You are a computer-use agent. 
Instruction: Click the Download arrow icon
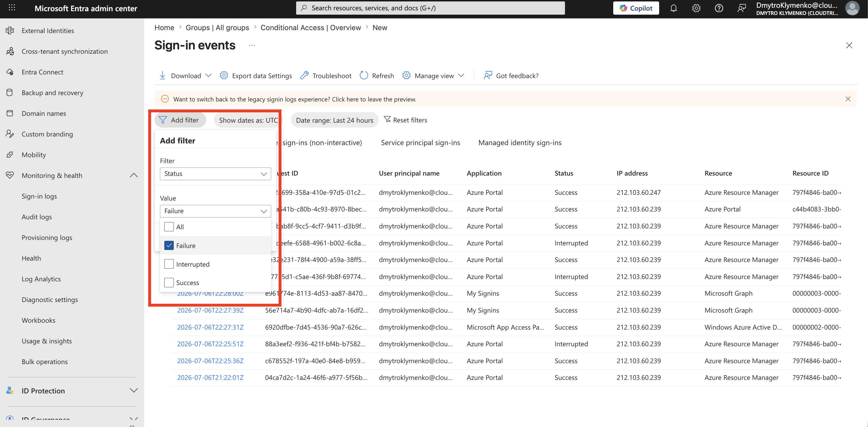162,76
